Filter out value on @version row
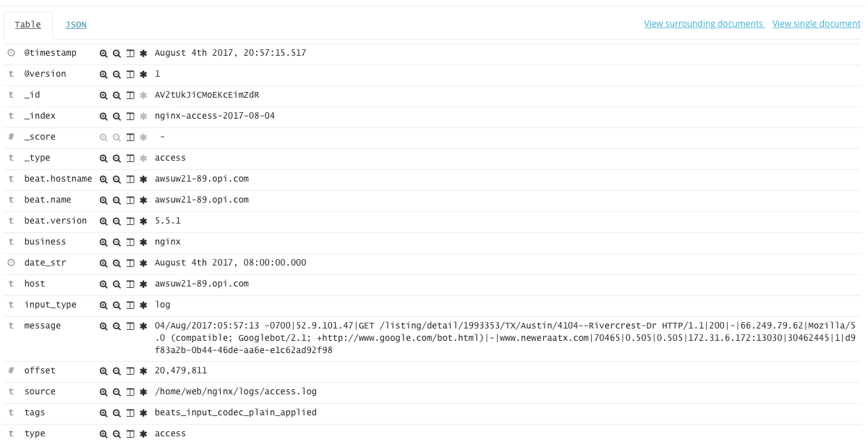868x445 pixels. [116, 75]
